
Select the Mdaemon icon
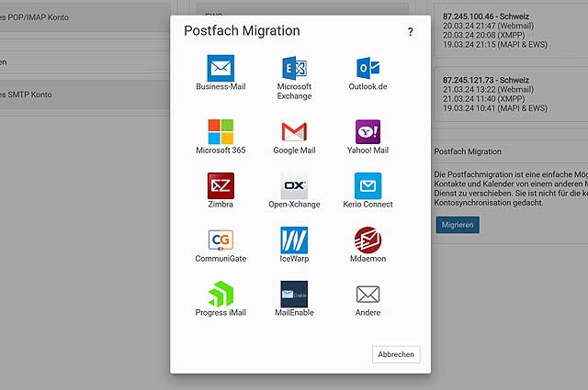click(367, 240)
